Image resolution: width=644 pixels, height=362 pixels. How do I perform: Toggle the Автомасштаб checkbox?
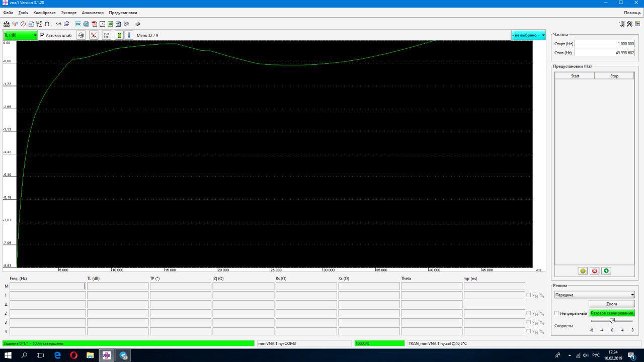click(x=42, y=35)
